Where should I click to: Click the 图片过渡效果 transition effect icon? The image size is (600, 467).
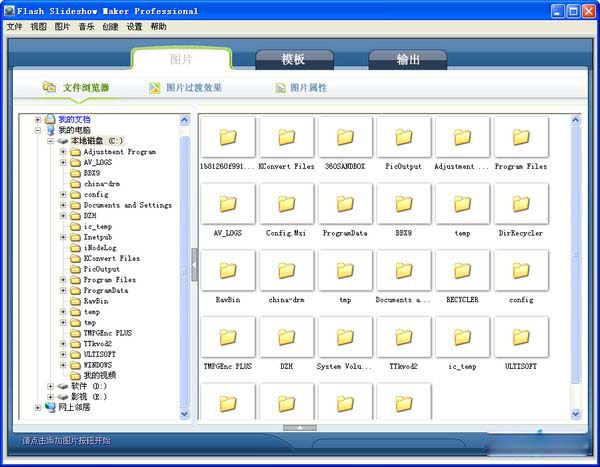coord(155,88)
